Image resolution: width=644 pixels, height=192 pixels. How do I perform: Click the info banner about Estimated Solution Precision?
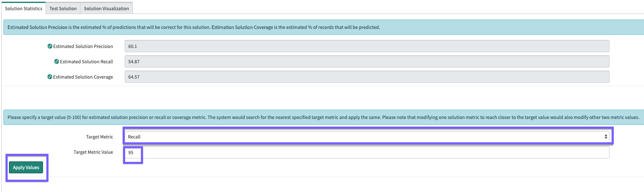[x=323, y=27]
